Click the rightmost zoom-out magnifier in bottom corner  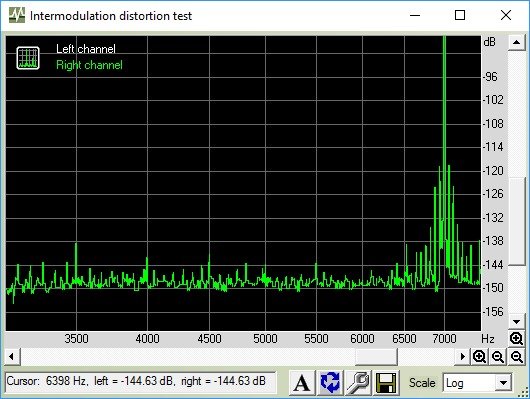click(x=516, y=356)
